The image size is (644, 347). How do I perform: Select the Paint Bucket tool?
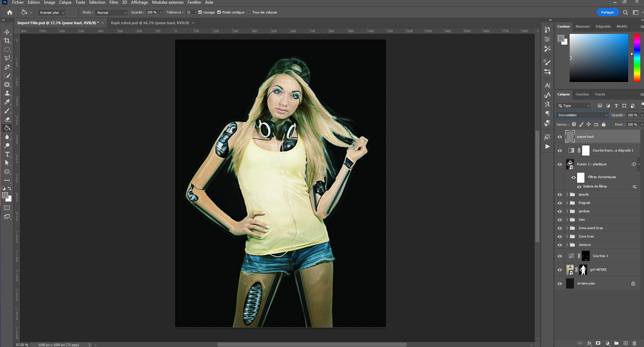click(7, 128)
